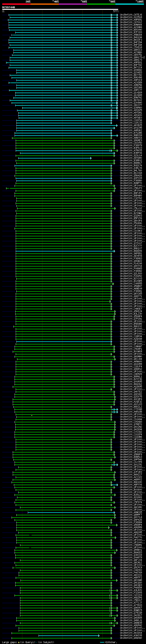Click the query name DC597440
Viewport: 146px width, 644px height.
[8, 7]
